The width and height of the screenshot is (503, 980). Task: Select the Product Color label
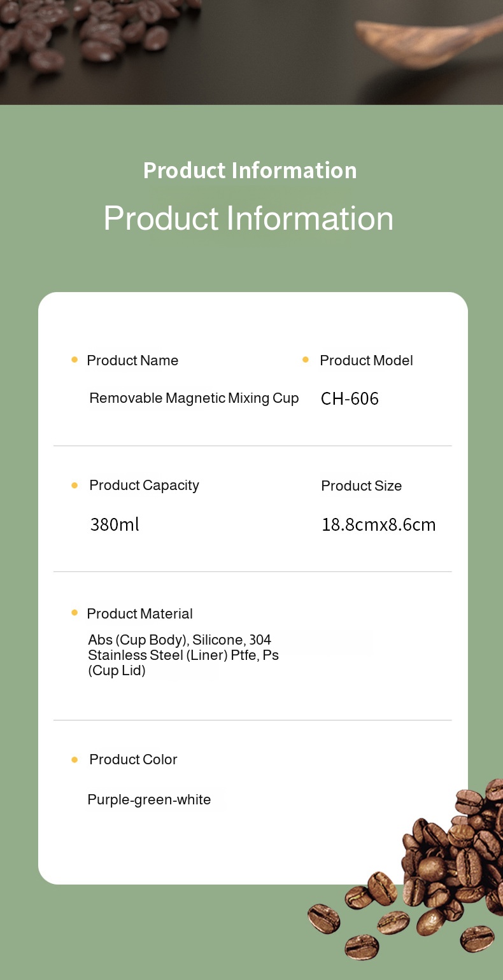point(133,760)
